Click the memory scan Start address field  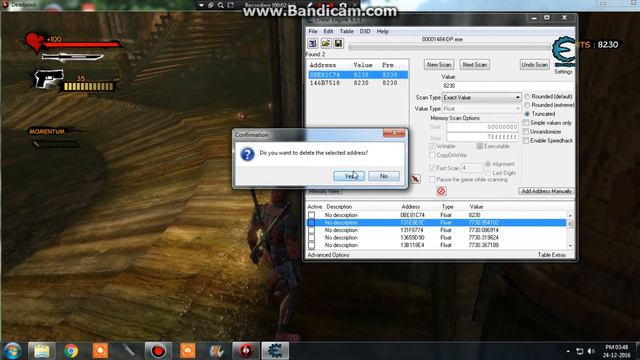pos(482,127)
